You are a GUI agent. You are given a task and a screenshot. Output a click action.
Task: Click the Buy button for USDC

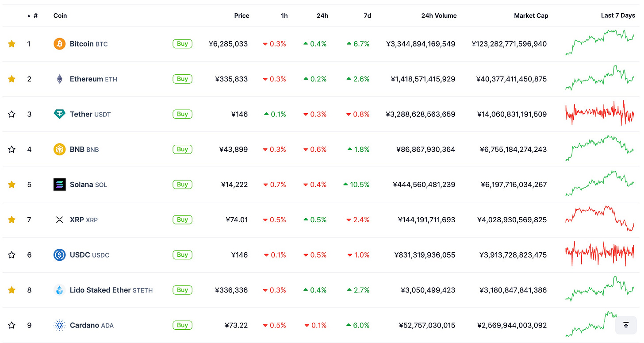coord(183,255)
